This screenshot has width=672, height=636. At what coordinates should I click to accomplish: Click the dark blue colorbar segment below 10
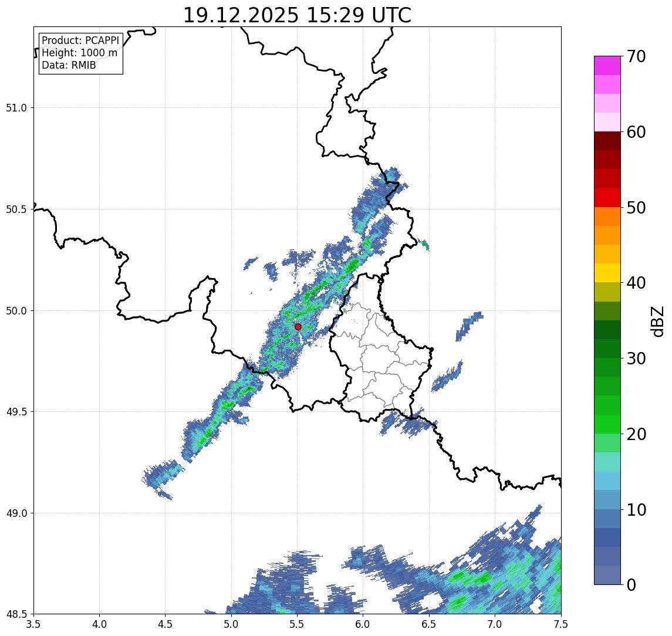(x=607, y=518)
